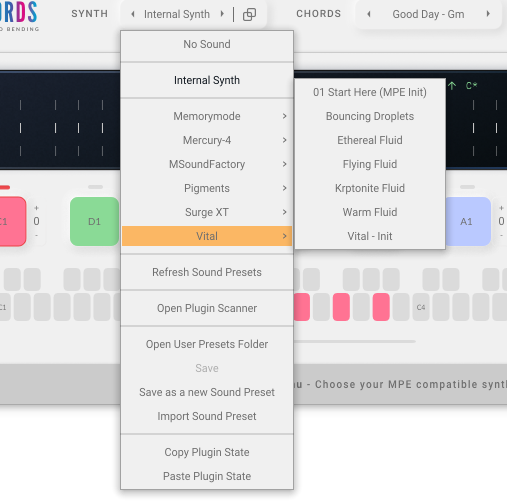Click the C4 key on the keyboard
The image size is (507, 501).
pos(421,307)
